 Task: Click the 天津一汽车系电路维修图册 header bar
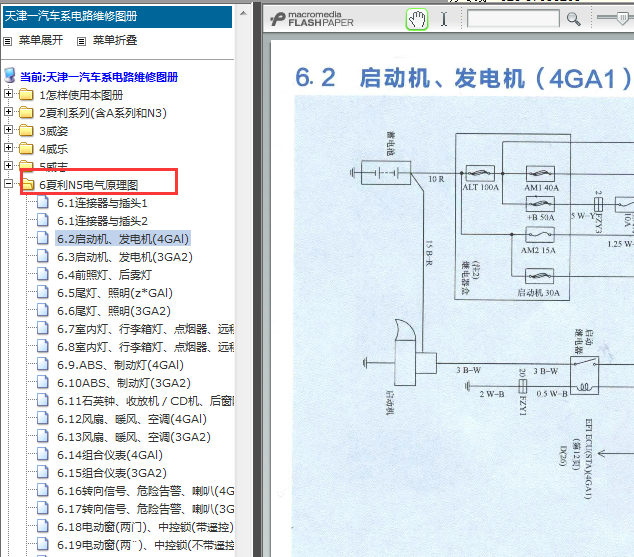(117, 17)
